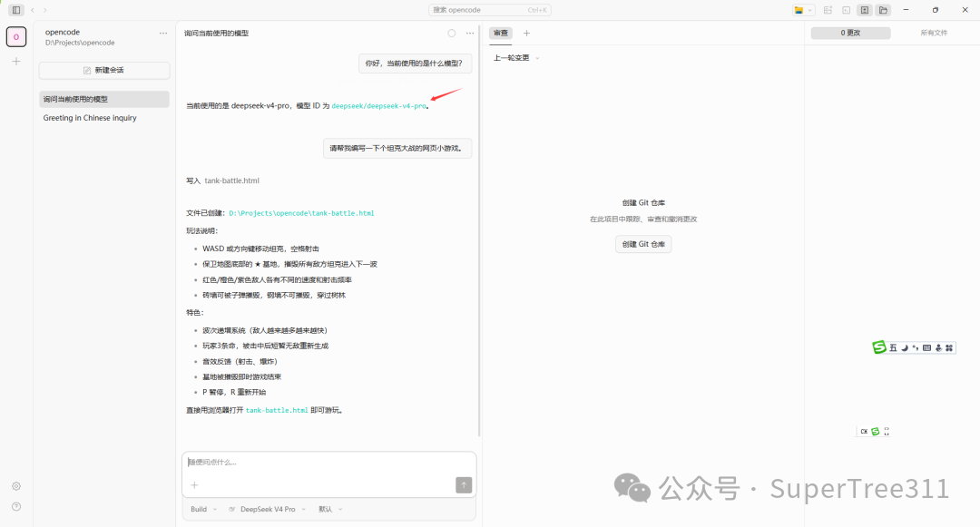
Task: Open help via the question mark icon
Action: pyautogui.click(x=16, y=506)
